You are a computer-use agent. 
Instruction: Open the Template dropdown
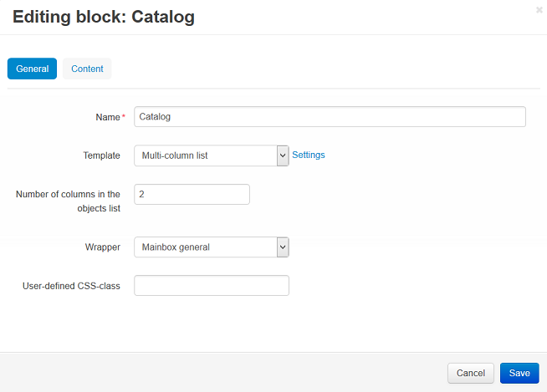pos(212,155)
